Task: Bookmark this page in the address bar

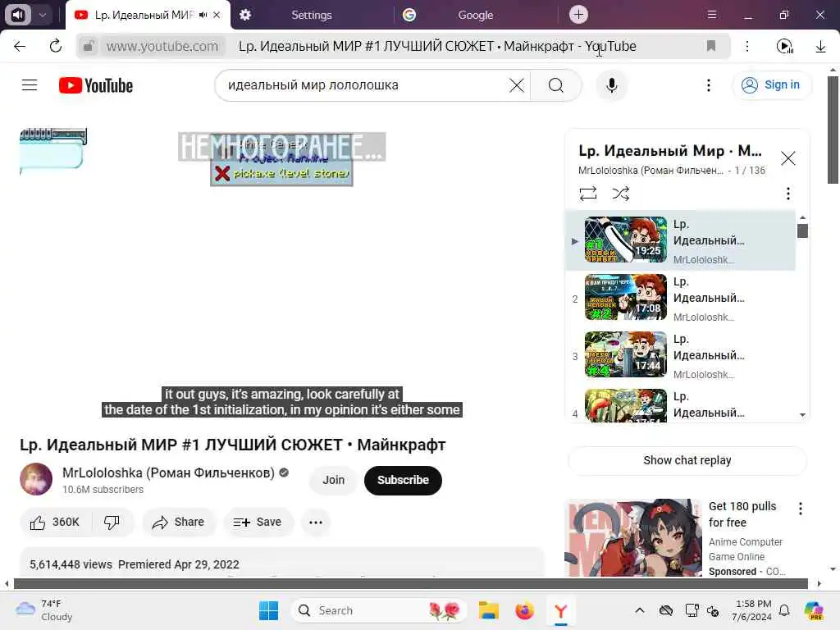Action: pyautogui.click(x=711, y=46)
